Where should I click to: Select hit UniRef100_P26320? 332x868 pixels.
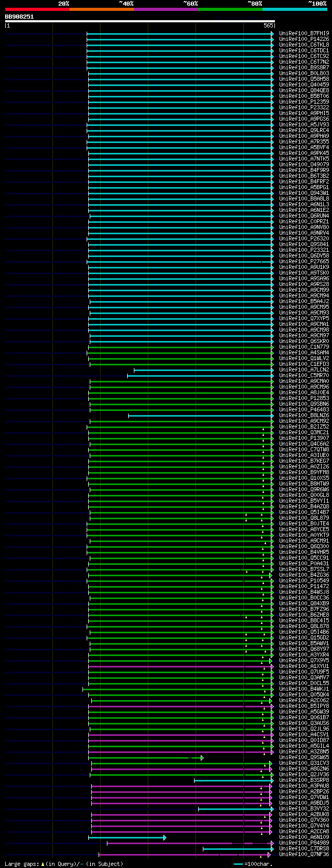click(304, 238)
